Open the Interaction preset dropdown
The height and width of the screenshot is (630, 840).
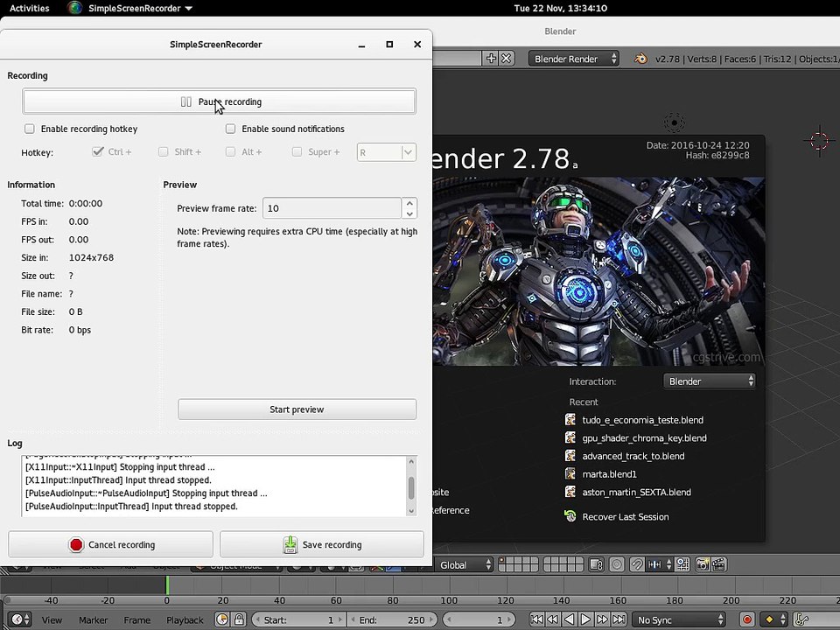click(710, 381)
